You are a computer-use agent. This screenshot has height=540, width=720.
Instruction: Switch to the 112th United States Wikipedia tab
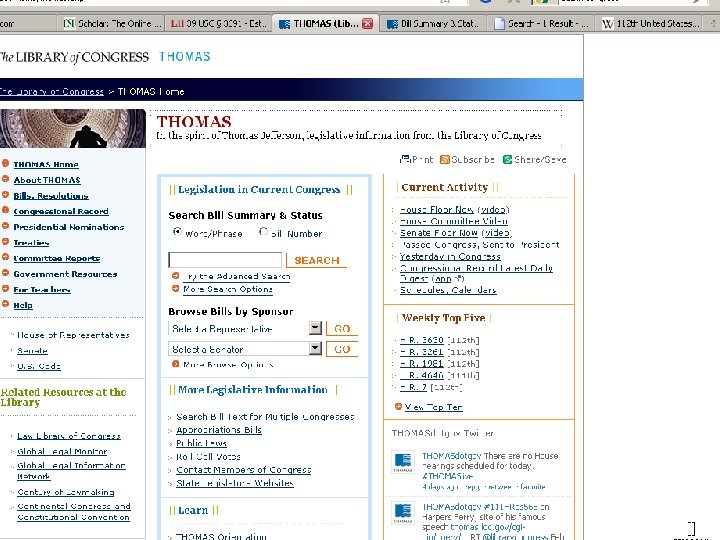tap(651, 23)
